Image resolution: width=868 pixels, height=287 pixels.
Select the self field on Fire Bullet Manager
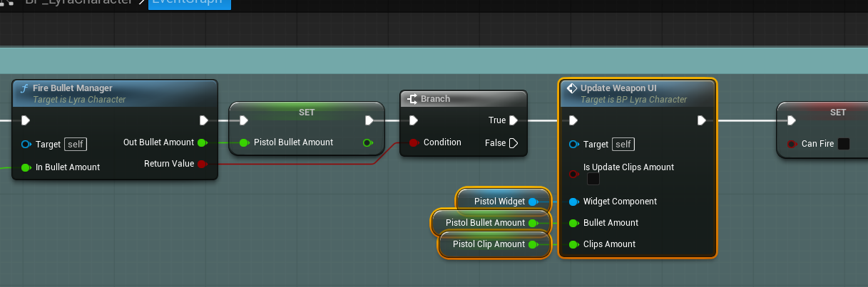(x=76, y=145)
